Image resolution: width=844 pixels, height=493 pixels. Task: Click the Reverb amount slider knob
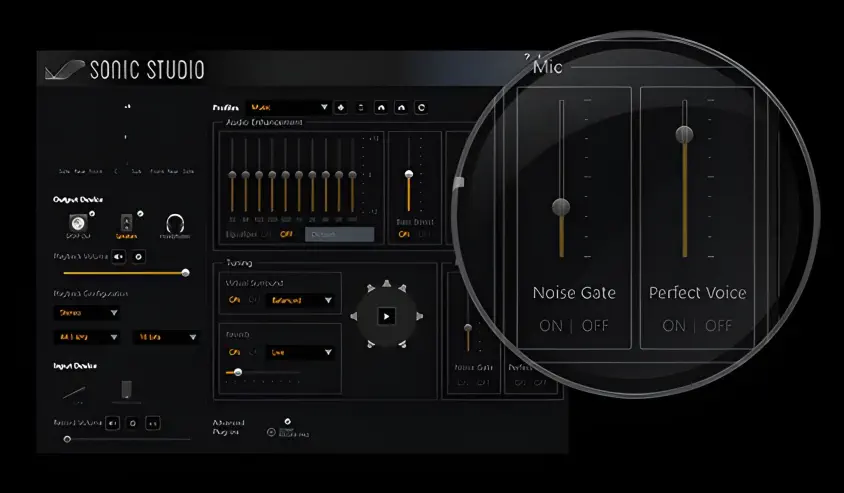[238, 372]
